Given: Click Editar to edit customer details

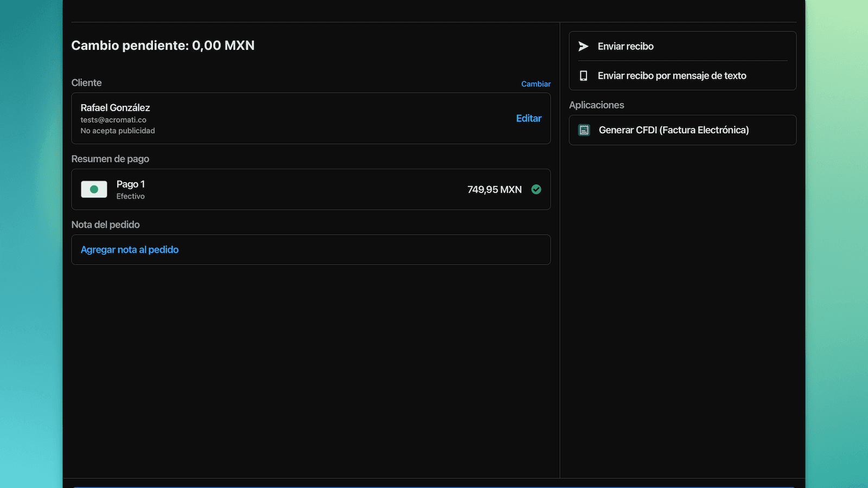Looking at the screenshot, I should 528,118.
